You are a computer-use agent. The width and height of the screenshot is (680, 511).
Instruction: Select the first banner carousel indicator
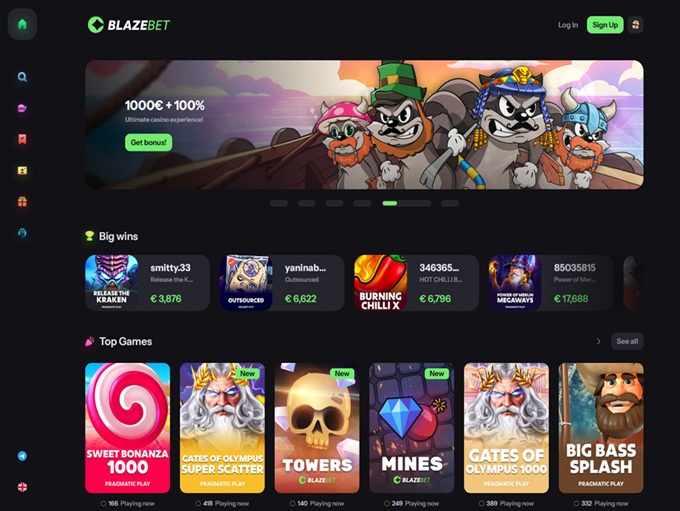[278, 203]
